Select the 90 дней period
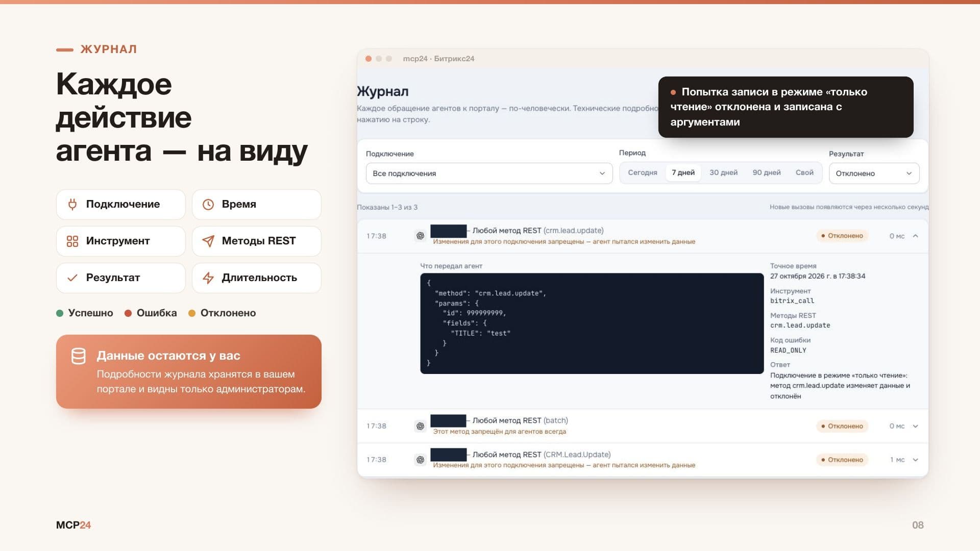980x551 pixels. [766, 172]
